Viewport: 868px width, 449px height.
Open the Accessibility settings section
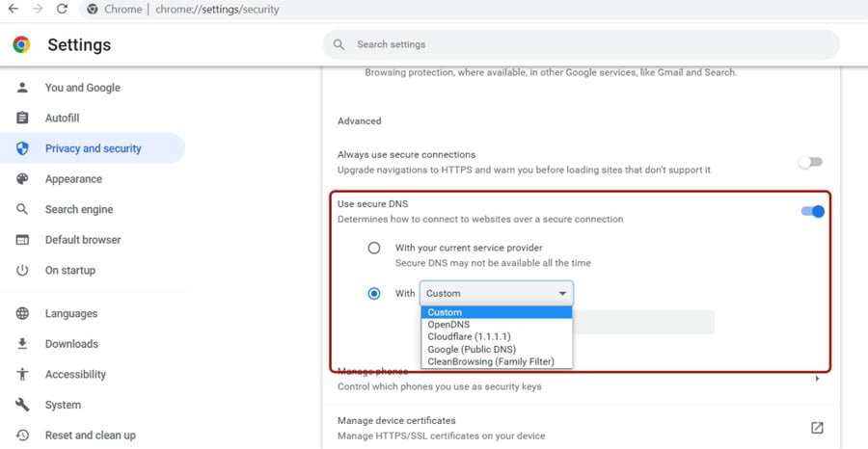click(93, 375)
